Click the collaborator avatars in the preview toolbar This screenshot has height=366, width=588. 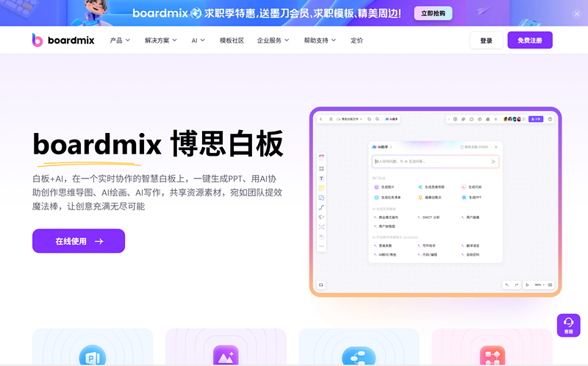(x=512, y=119)
